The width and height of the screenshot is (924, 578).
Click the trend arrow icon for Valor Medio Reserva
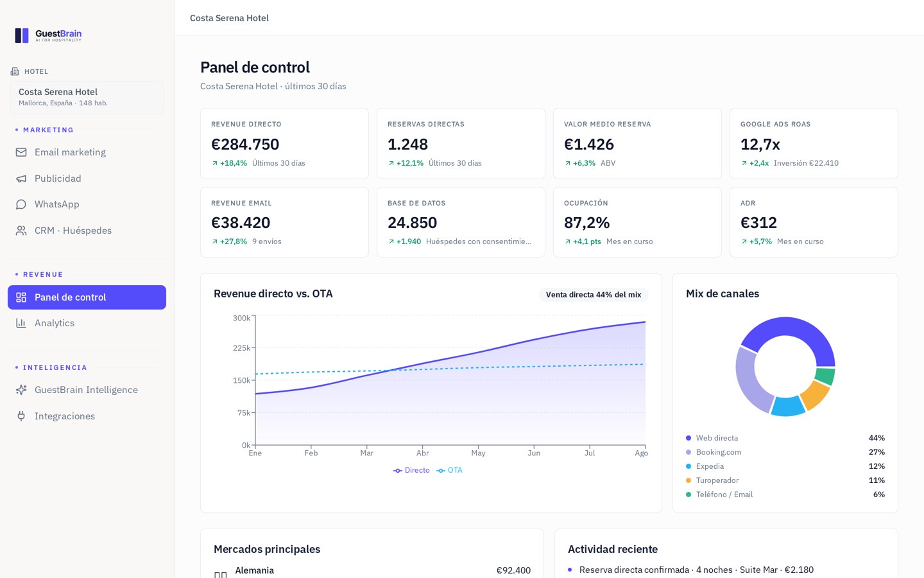coord(568,163)
